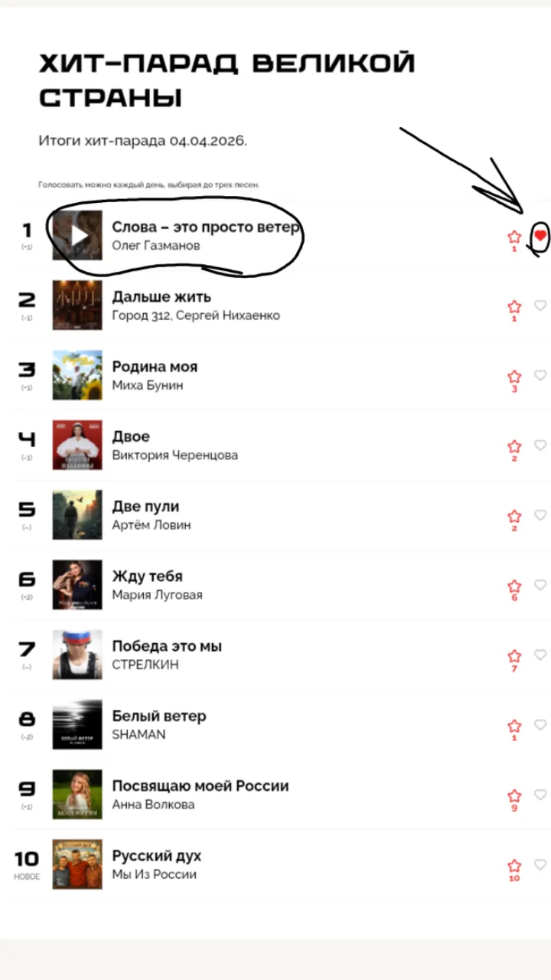This screenshot has width=551, height=980.
Task: Tap the heart icon next to "Жду тебя"
Action: coord(540,585)
